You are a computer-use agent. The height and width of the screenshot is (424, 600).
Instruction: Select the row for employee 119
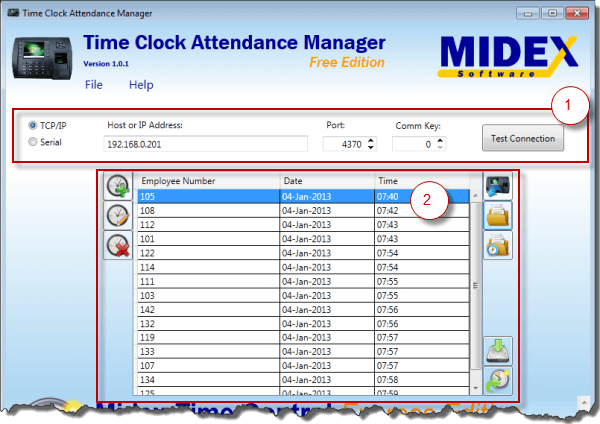[303, 338]
